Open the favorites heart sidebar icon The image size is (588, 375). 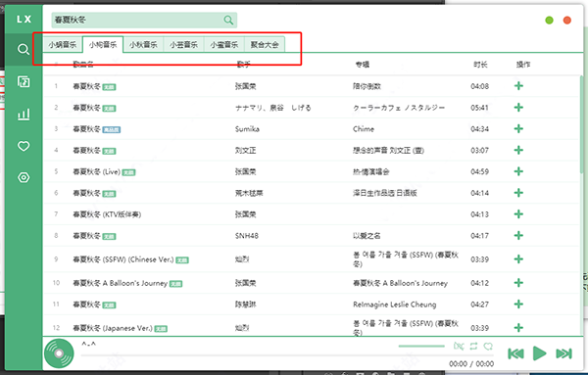[x=24, y=146]
